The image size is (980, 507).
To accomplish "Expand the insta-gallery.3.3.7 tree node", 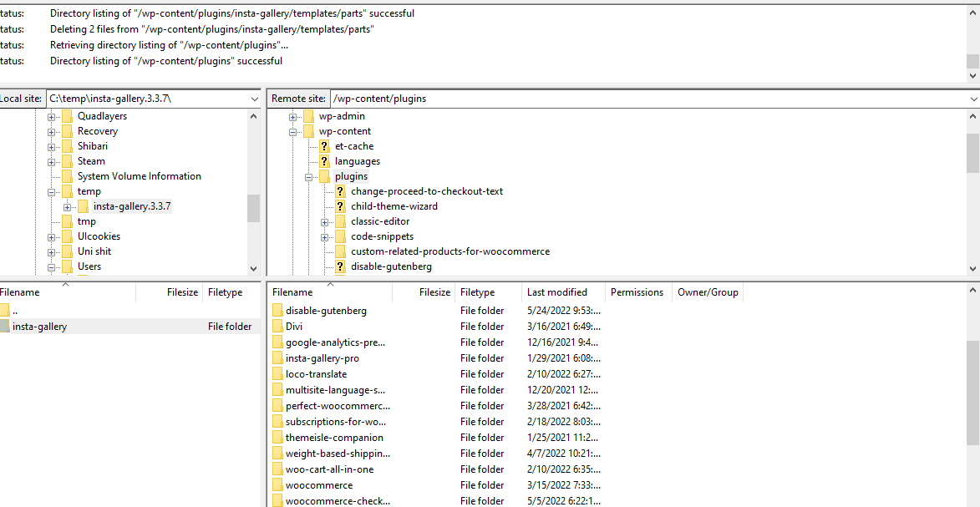I will pos(68,206).
